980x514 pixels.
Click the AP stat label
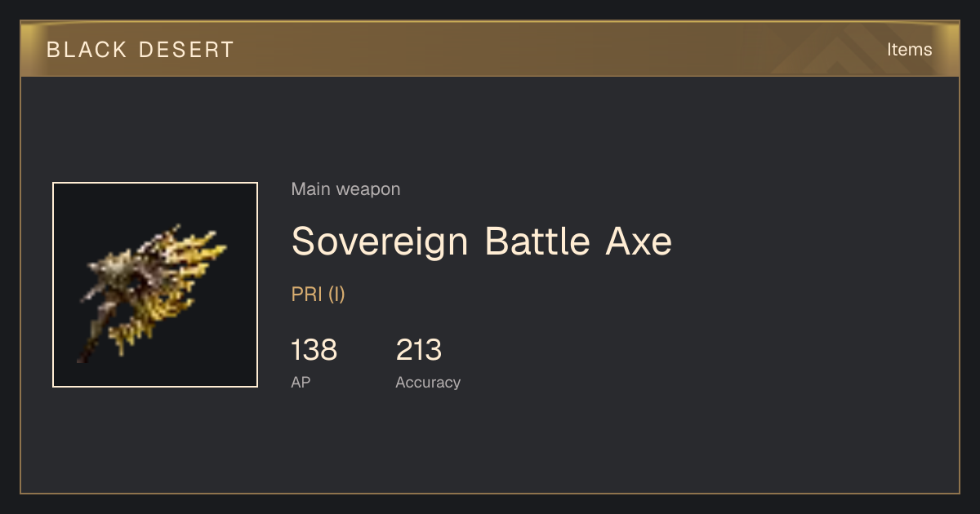301,382
